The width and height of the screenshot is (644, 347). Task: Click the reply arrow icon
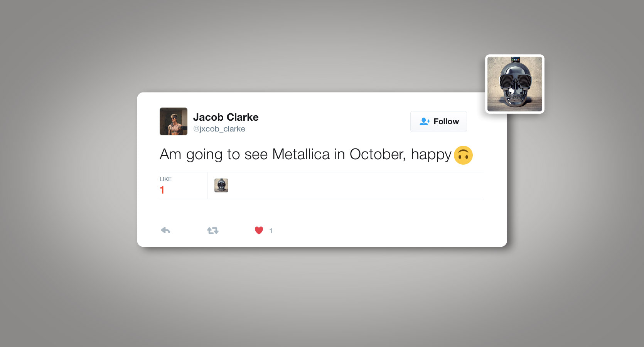165,231
